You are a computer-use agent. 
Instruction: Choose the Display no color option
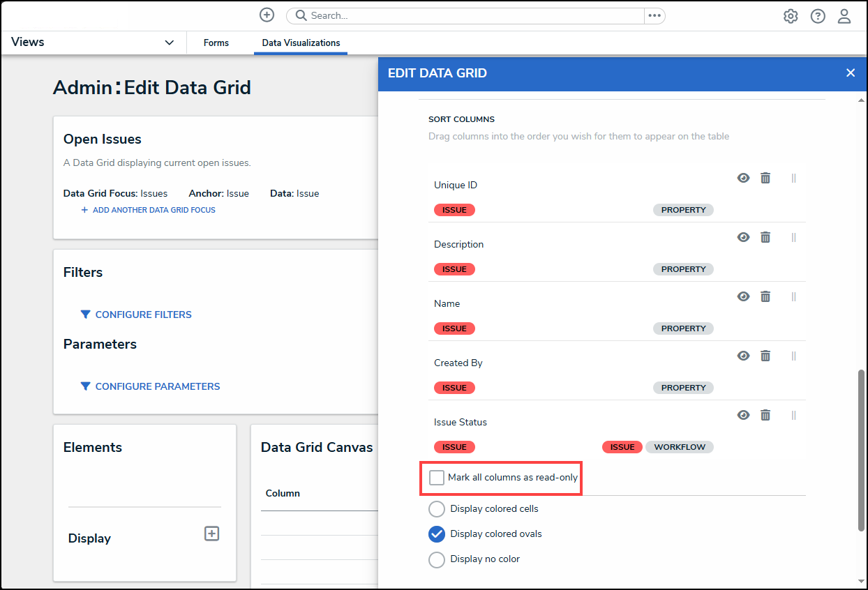(x=437, y=559)
